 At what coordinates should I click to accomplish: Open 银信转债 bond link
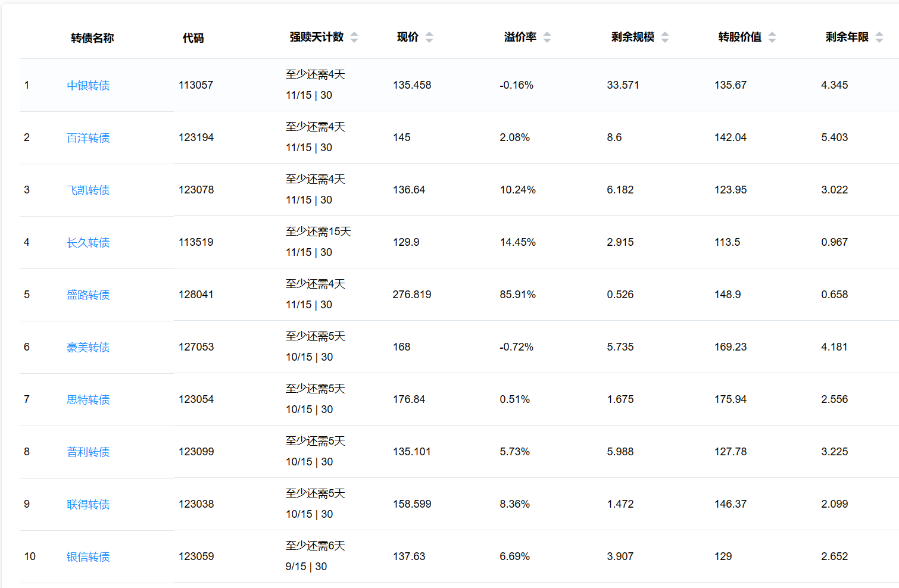pos(88,557)
